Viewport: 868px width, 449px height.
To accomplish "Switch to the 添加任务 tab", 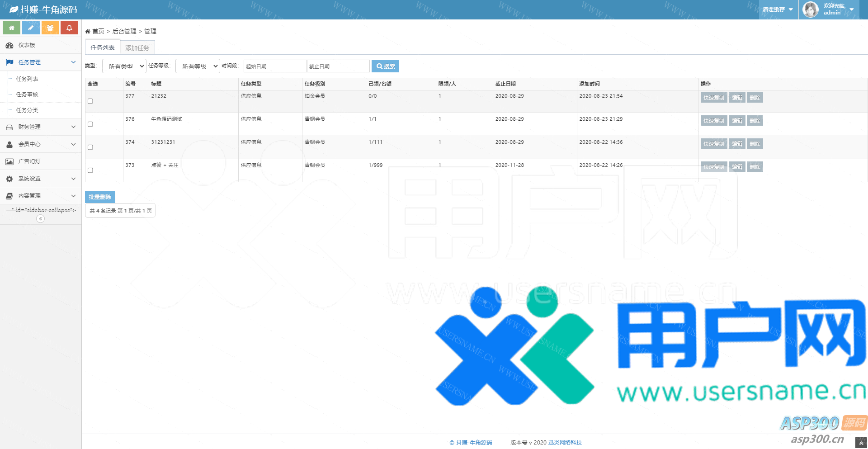I will 137,47.
